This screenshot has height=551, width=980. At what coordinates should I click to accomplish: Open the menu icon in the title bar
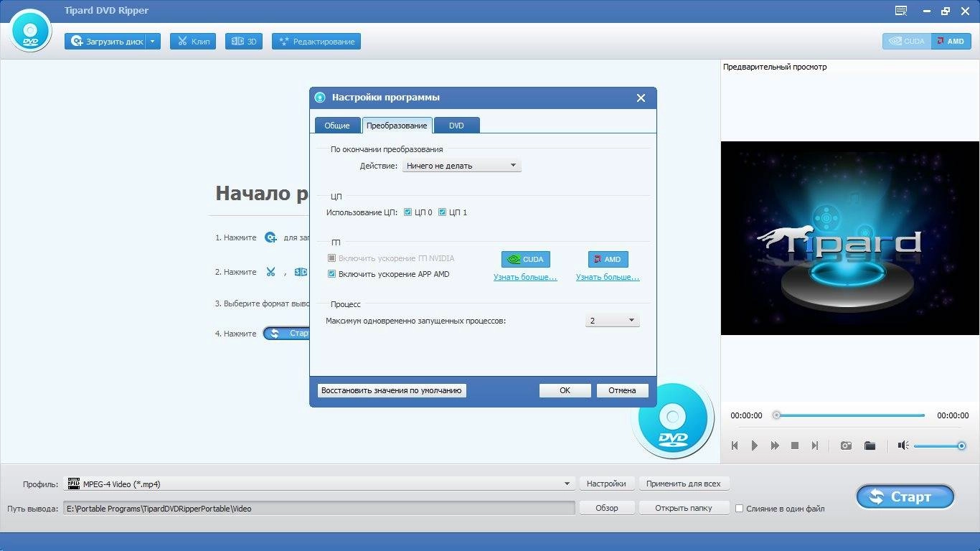pyautogui.click(x=901, y=11)
